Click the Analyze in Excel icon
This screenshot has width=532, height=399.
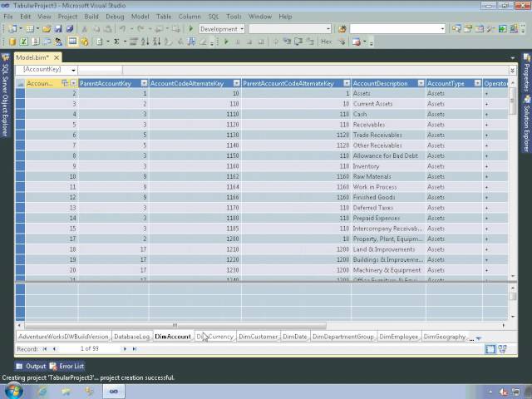pos(24,42)
